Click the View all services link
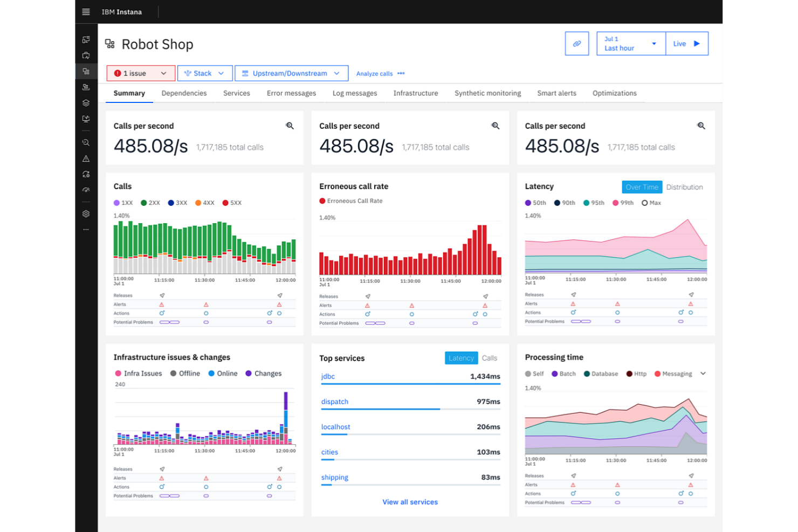 pyautogui.click(x=410, y=502)
